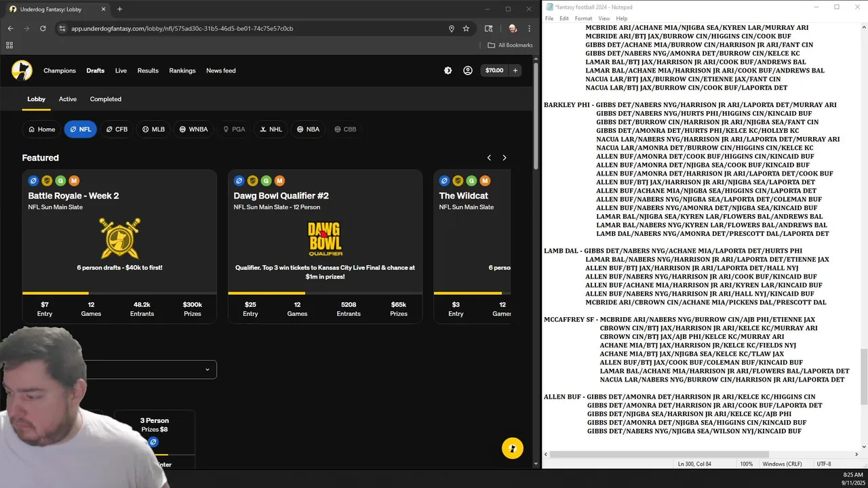Reload the Underdog page
Image resolution: width=868 pixels, height=488 pixels.
pyautogui.click(x=43, y=28)
